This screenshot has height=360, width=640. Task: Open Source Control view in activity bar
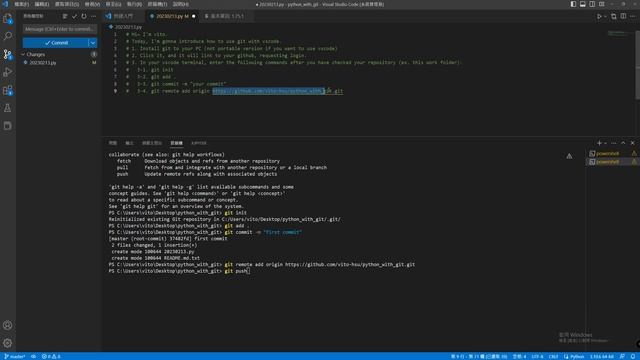point(8,54)
